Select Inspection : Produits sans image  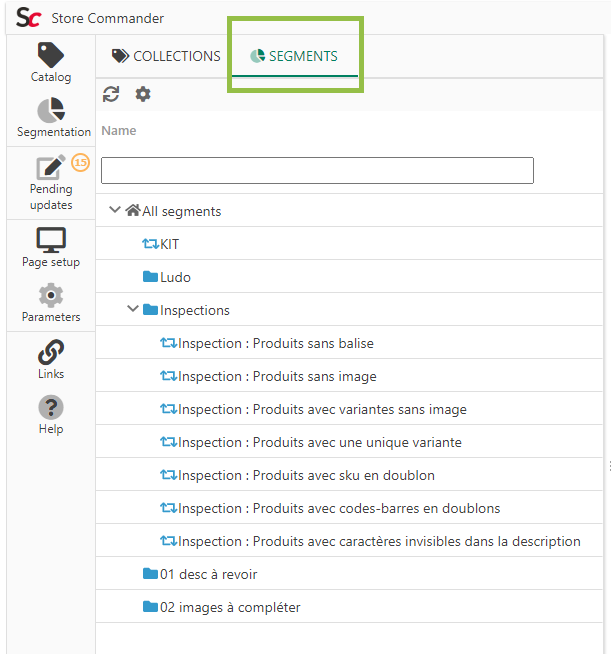tap(277, 376)
